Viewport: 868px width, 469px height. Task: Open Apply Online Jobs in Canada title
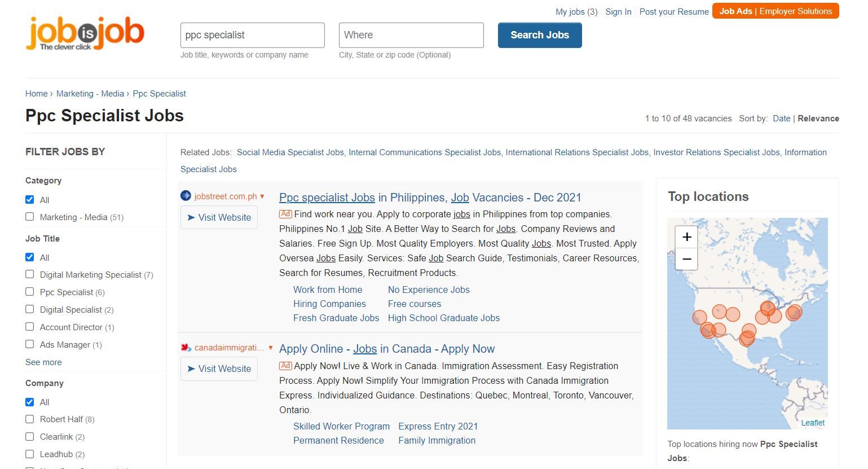click(387, 349)
